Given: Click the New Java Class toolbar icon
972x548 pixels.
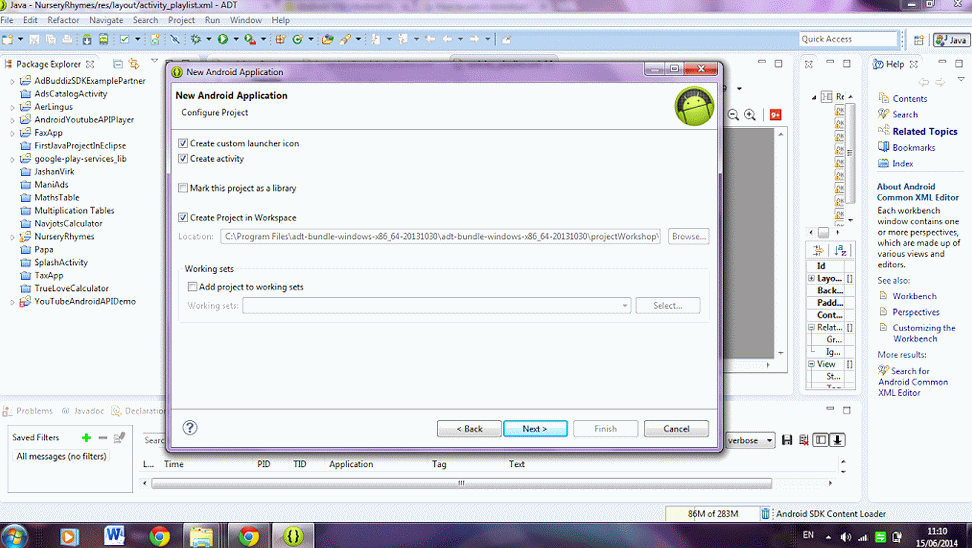Looking at the screenshot, I should [298, 39].
